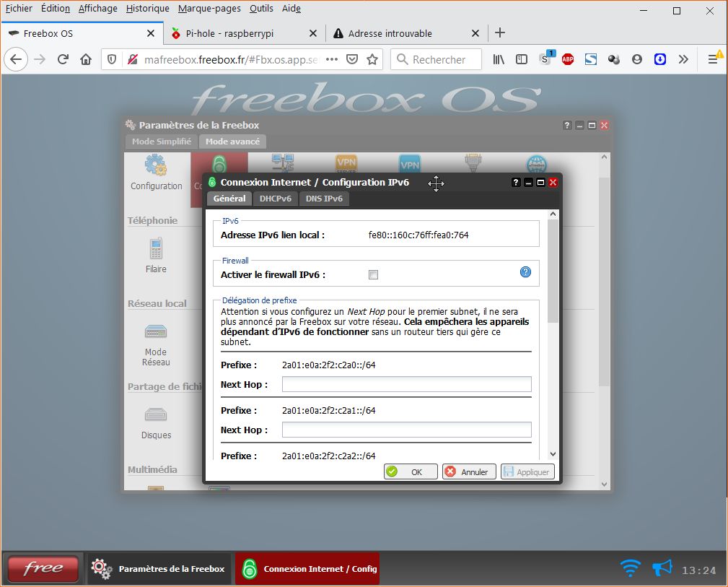Toggle the sidebars toolbar icon

click(522, 59)
